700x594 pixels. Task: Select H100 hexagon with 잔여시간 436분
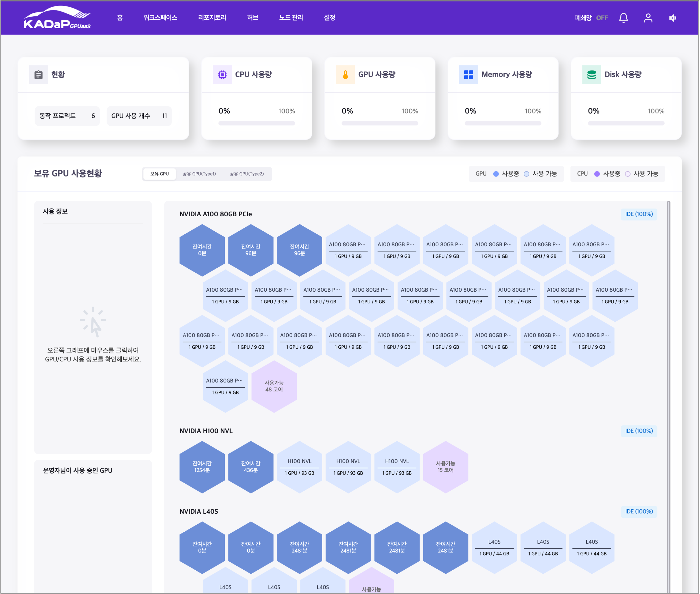pyautogui.click(x=251, y=467)
